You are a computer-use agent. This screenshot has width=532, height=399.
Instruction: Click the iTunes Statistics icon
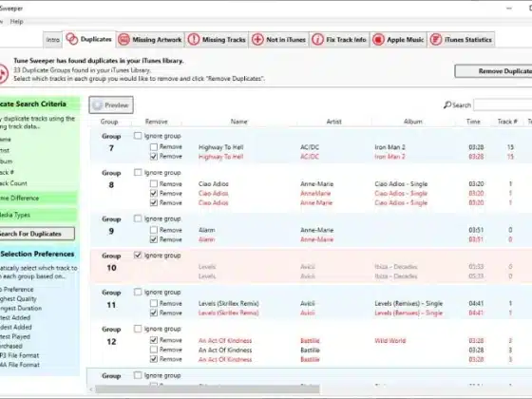[436, 39]
